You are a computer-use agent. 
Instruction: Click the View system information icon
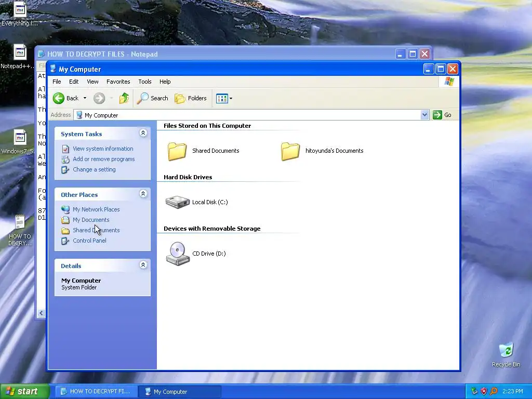65,149
